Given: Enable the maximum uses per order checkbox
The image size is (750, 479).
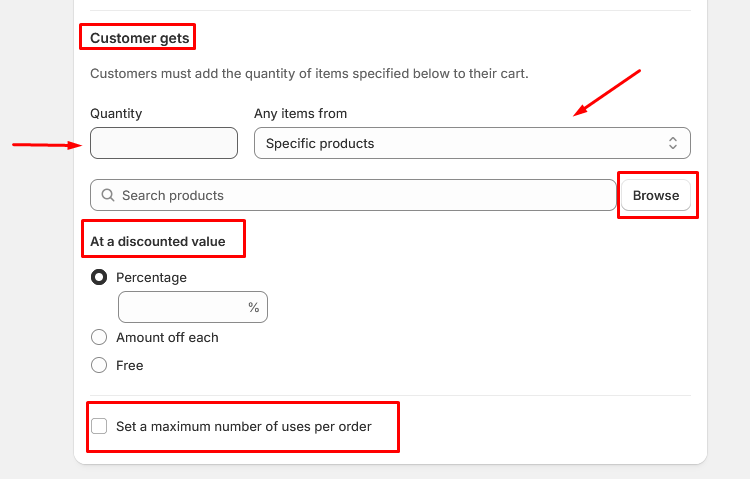Looking at the screenshot, I should (x=99, y=426).
